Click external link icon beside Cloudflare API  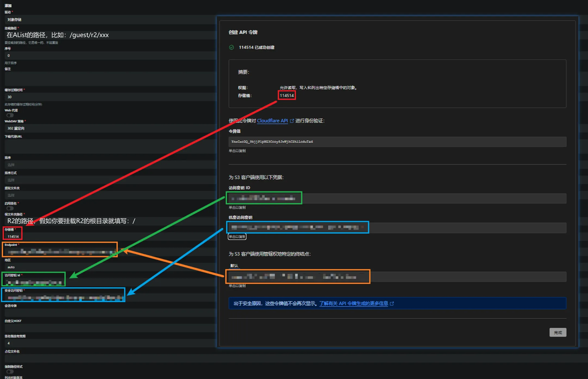point(292,121)
